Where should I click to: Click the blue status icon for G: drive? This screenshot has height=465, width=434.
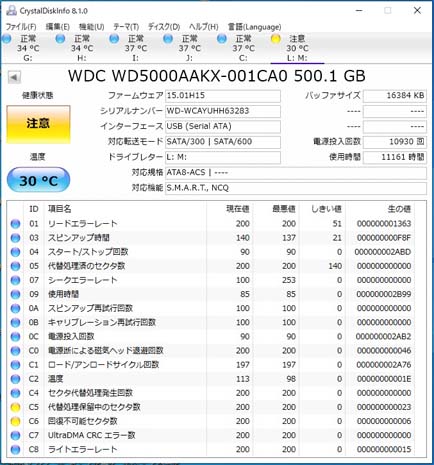(x=7, y=39)
